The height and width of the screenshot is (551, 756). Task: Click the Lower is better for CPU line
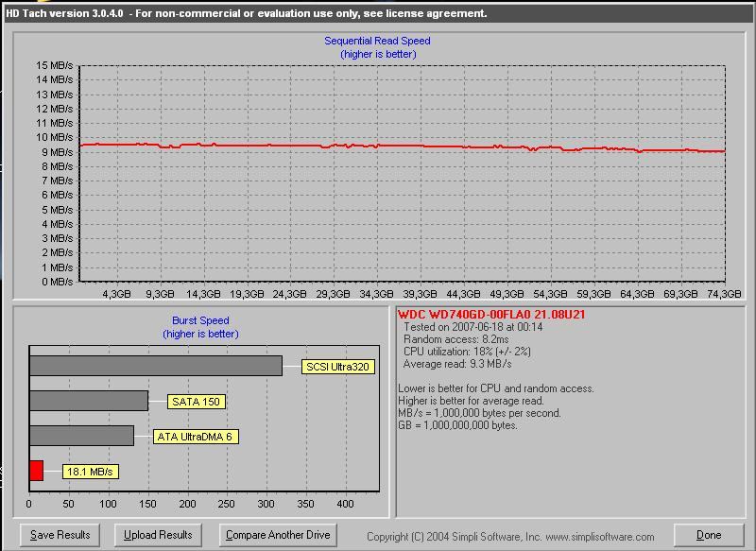click(x=496, y=388)
